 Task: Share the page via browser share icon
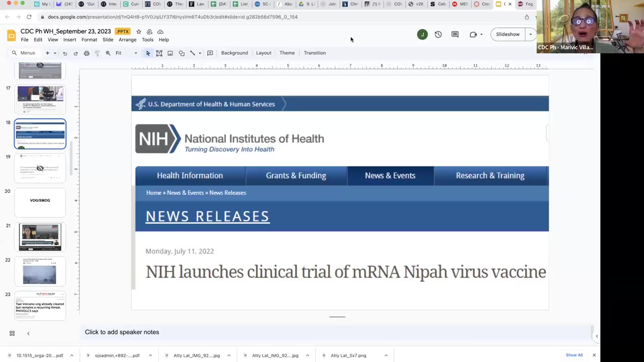[x=527, y=17]
